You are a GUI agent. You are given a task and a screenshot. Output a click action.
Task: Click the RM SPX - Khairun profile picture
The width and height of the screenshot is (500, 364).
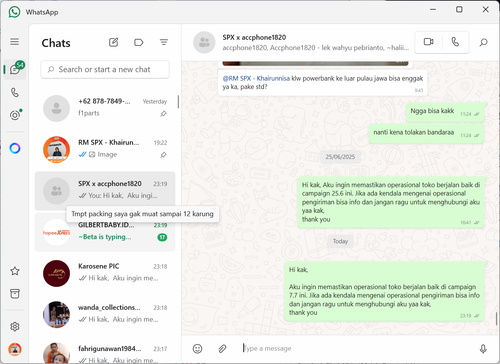pos(56,149)
